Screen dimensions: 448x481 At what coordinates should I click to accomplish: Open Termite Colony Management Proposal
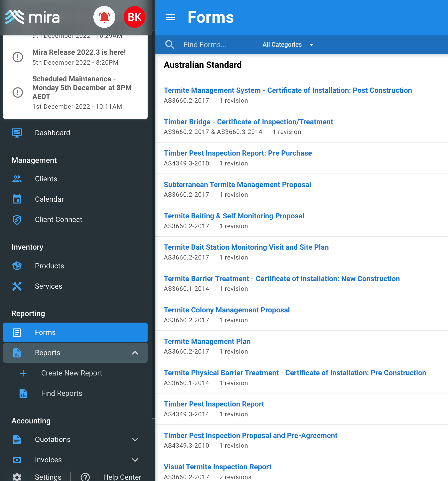pos(227,310)
